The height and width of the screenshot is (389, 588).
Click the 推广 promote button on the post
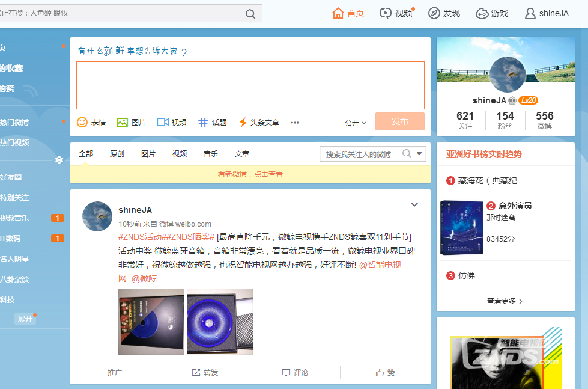coord(115,373)
